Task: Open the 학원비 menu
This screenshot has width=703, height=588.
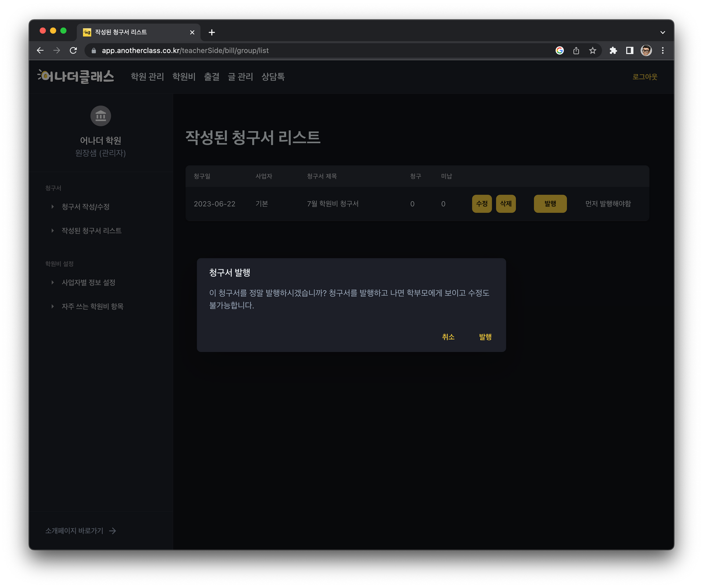Action: click(x=184, y=77)
